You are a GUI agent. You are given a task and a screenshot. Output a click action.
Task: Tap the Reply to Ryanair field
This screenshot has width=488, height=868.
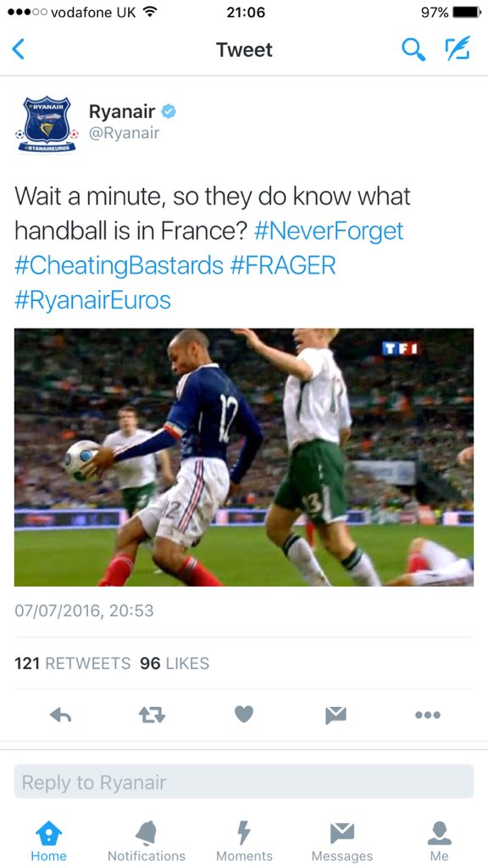click(x=244, y=782)
